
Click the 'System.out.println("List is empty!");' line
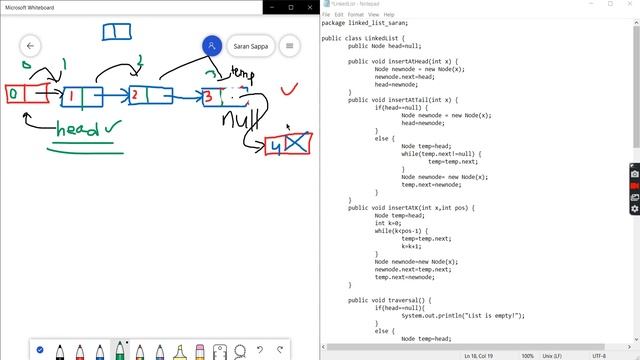(x=463, y=316)
